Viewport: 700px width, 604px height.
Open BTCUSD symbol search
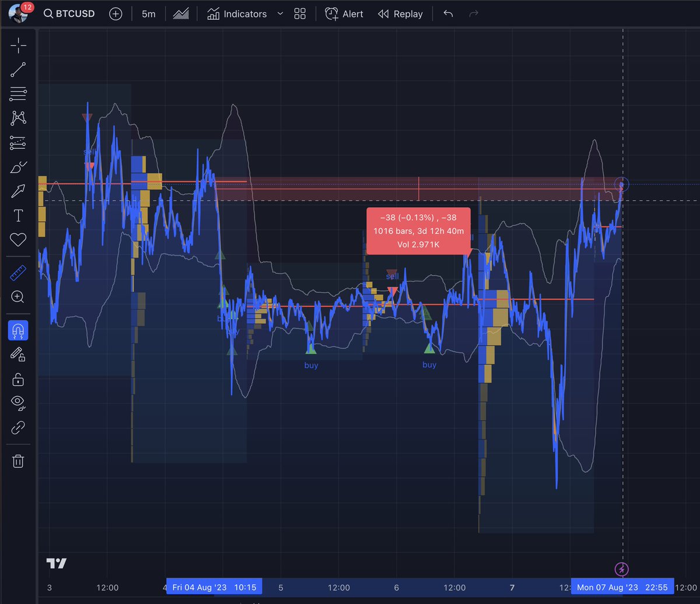click(x=70, y=14)
